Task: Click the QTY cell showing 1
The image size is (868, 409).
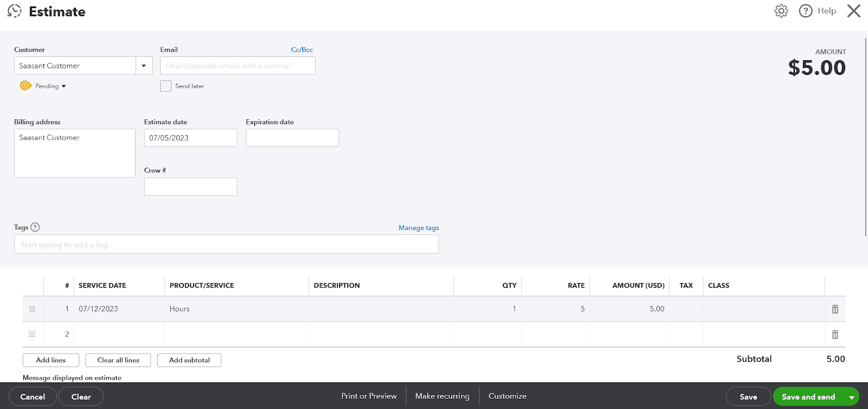Action: coord(487,309)
